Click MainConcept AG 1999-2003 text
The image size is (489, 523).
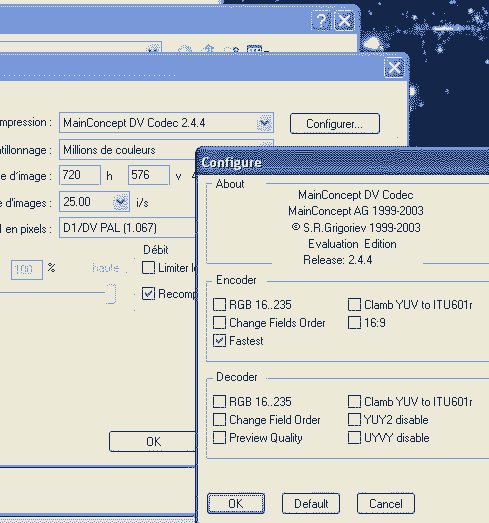[356, 211]
